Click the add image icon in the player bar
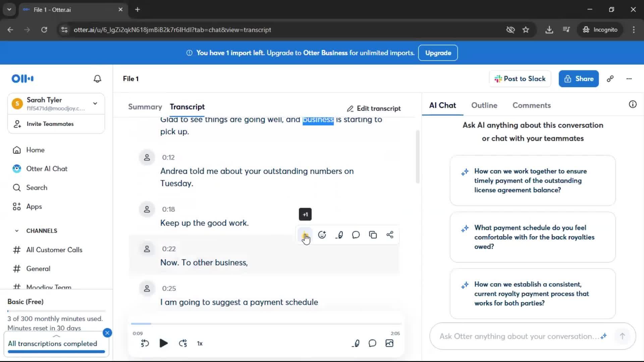This screenshot has height=362, width=644. tap(389, 344)
